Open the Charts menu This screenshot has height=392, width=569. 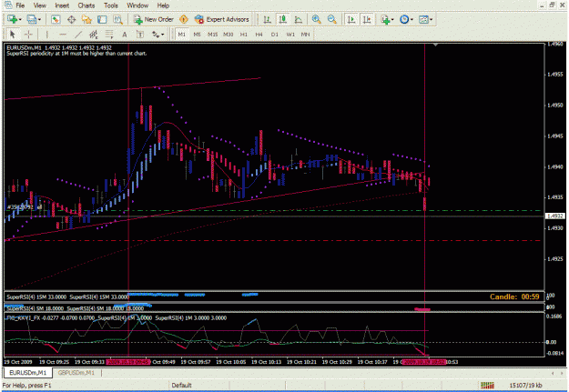click(86, 5)
